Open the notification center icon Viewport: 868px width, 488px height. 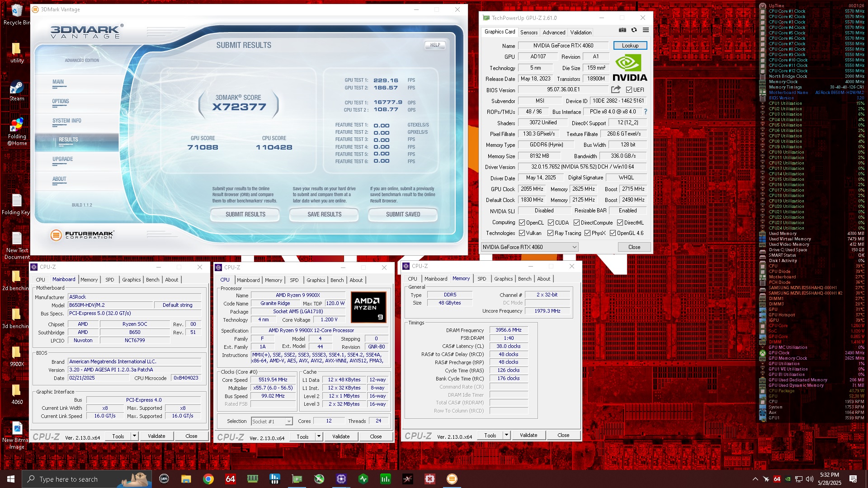tap(853, 479)
